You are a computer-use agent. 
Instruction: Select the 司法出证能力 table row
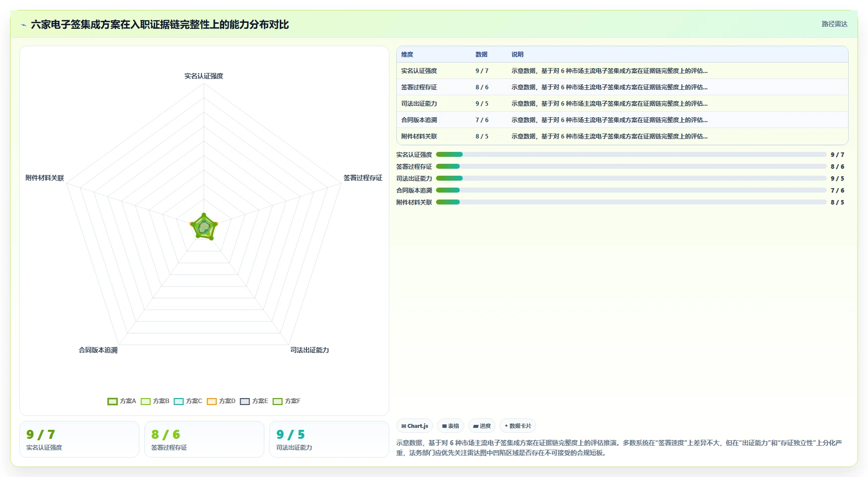tap(622, 104)
